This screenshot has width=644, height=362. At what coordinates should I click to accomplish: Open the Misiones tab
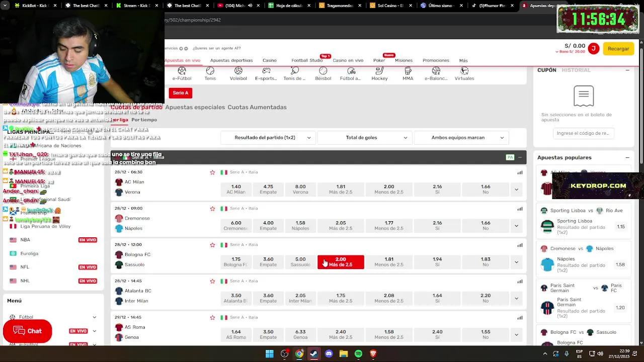404,60
